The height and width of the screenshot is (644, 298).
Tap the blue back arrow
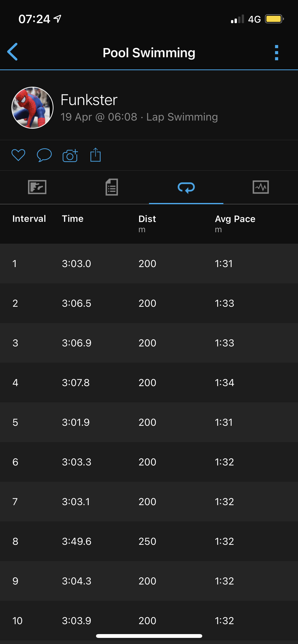pyautogui.click(x=12, y=52)
